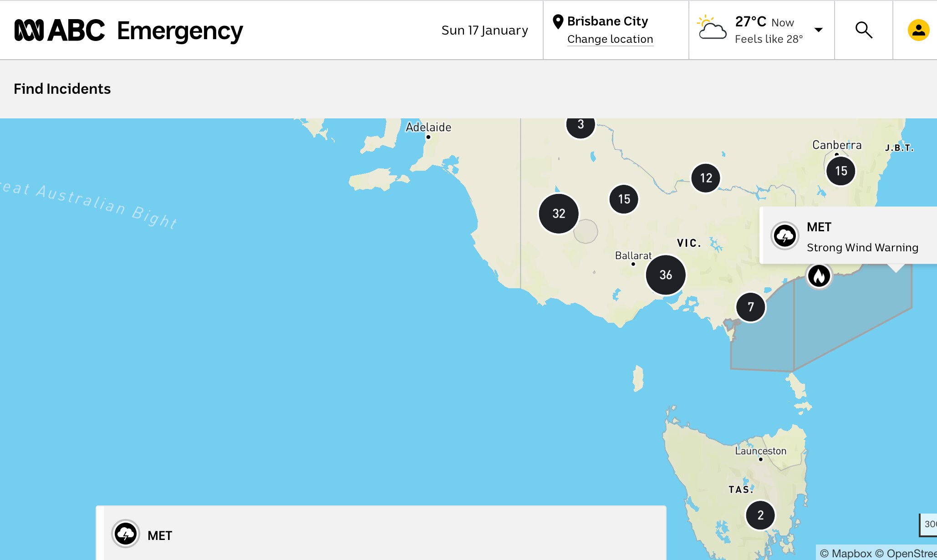Click the fire incident icon near Gippsland
The image size is (937, 560).
[x=819, y=276]
